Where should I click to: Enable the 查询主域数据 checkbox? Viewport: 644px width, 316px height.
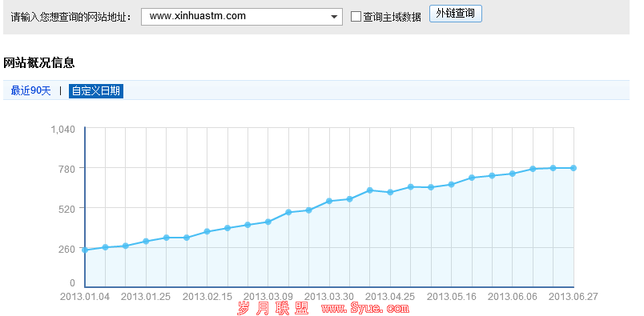coord(356,17)
